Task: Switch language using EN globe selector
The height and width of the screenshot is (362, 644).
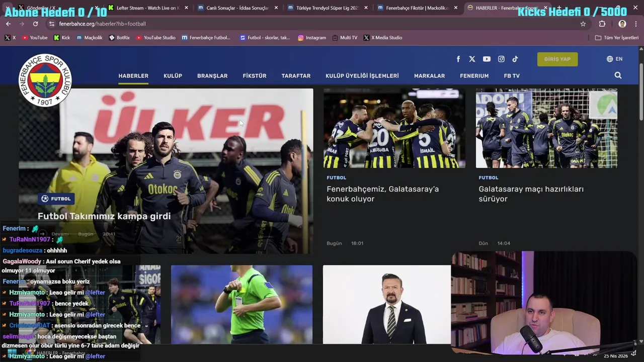Action: coord(614,59)
